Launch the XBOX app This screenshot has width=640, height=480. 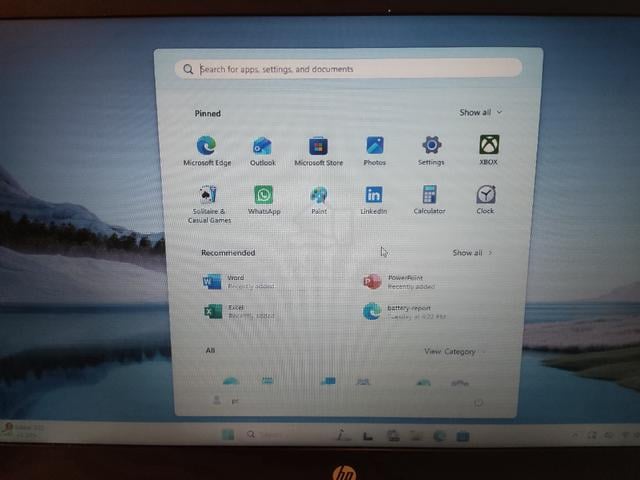pyautogui.click(x=489, y=150)
